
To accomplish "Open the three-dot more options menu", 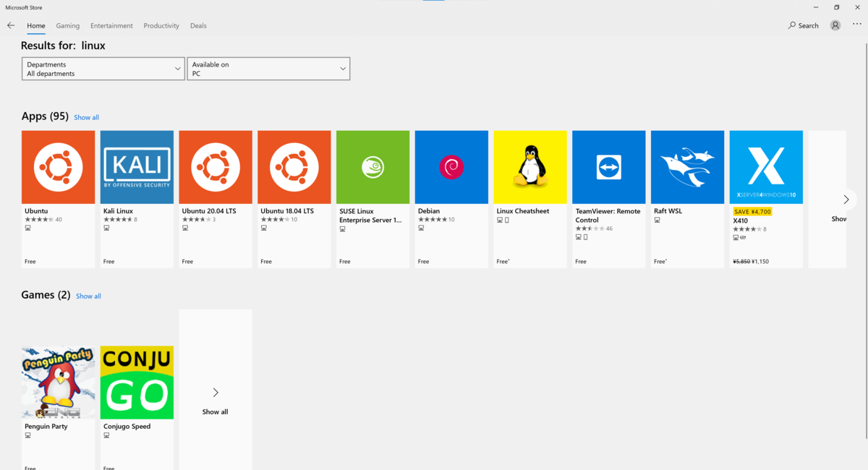I will (x=857, y=25).
